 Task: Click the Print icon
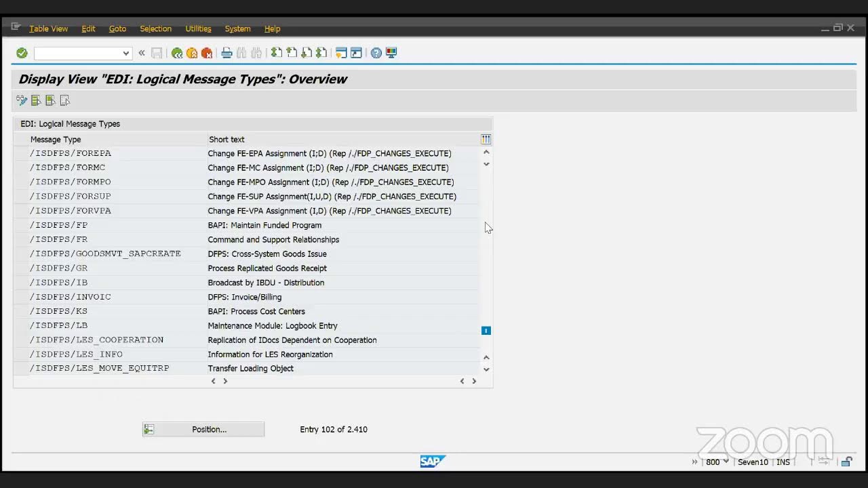(x=227, y=53)
